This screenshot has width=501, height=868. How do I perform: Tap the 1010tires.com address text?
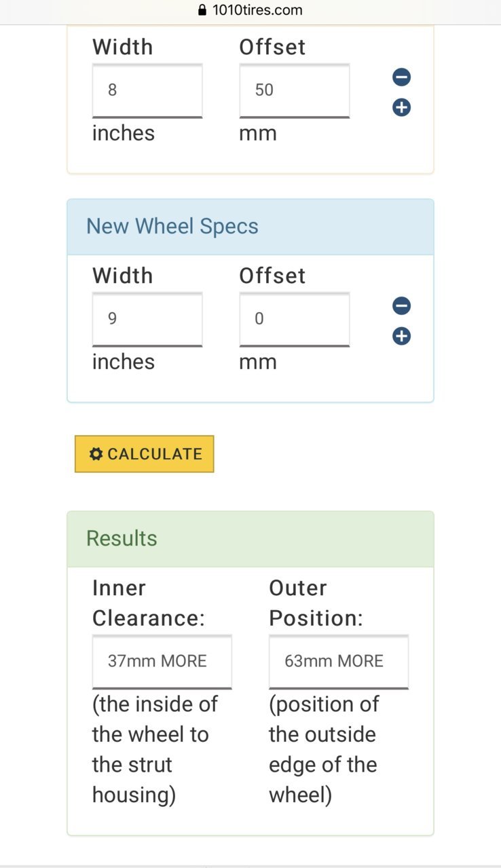pos(257,10)
